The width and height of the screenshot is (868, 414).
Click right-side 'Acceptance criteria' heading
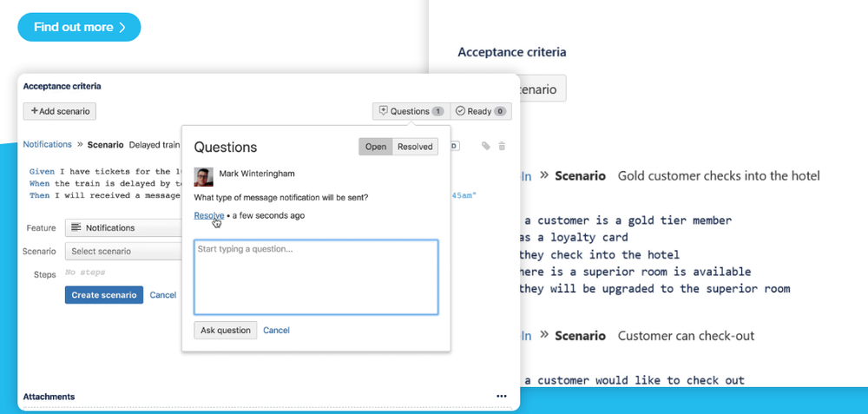[511, 52]
